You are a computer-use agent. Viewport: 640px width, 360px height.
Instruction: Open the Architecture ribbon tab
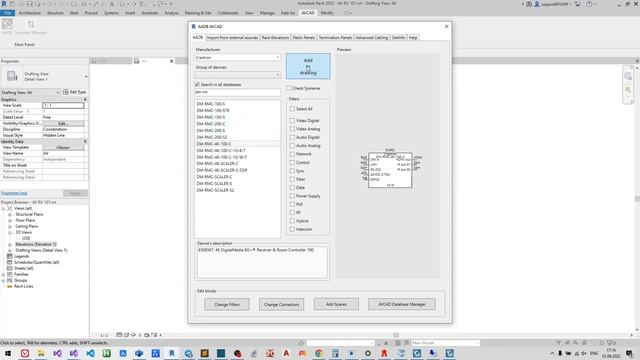tap(30, 13)
